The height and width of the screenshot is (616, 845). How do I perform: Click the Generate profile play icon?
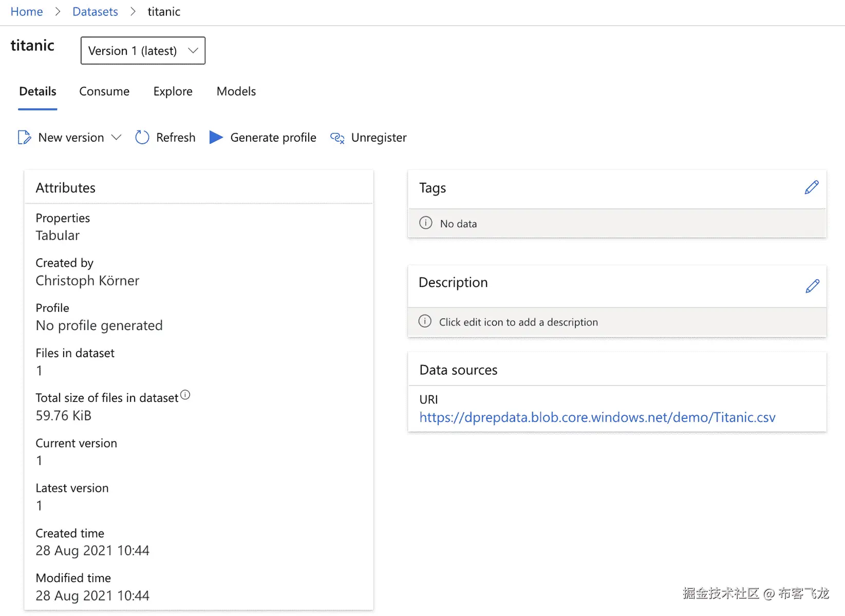[x=216, y=138]
